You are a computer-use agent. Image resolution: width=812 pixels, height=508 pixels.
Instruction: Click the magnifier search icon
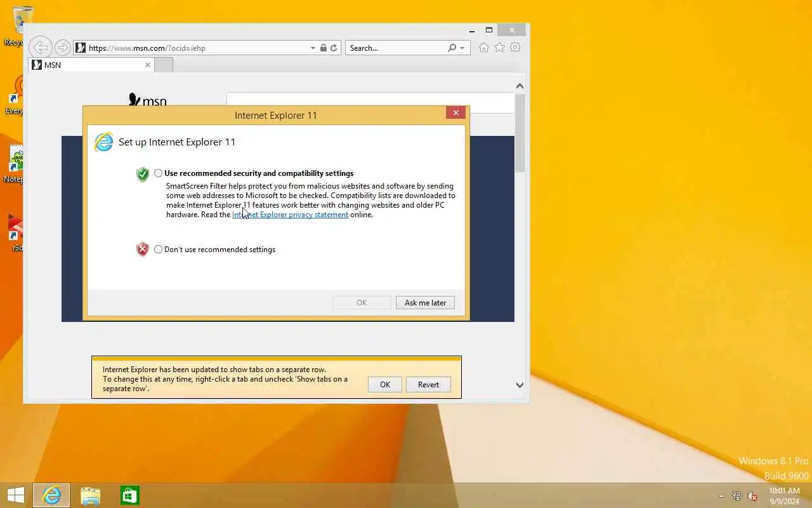pyautogui.click(x=452, y=48)
